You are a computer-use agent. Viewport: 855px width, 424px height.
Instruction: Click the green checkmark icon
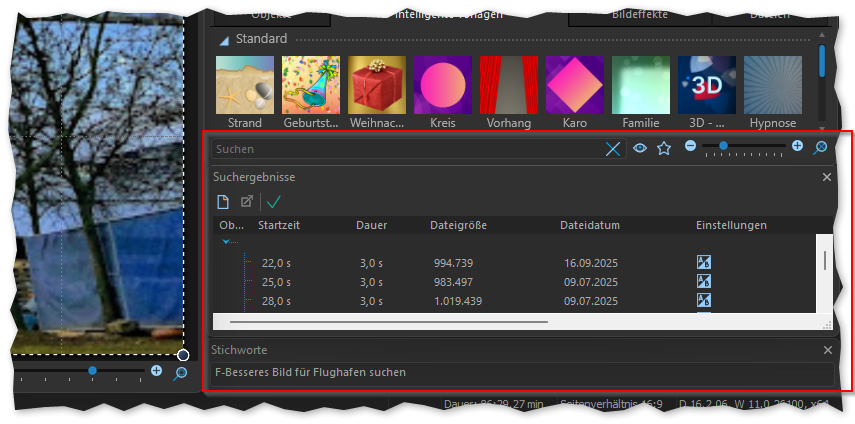point(273,201)
